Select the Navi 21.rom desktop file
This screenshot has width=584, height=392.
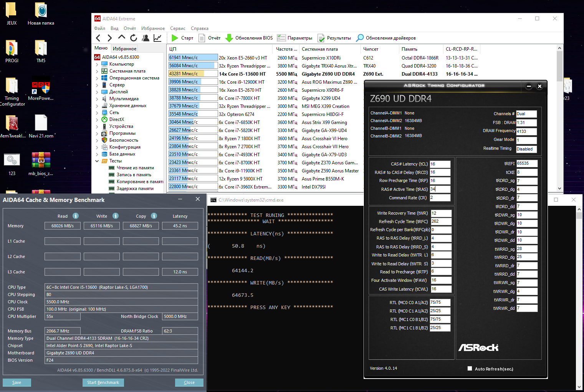41,127
